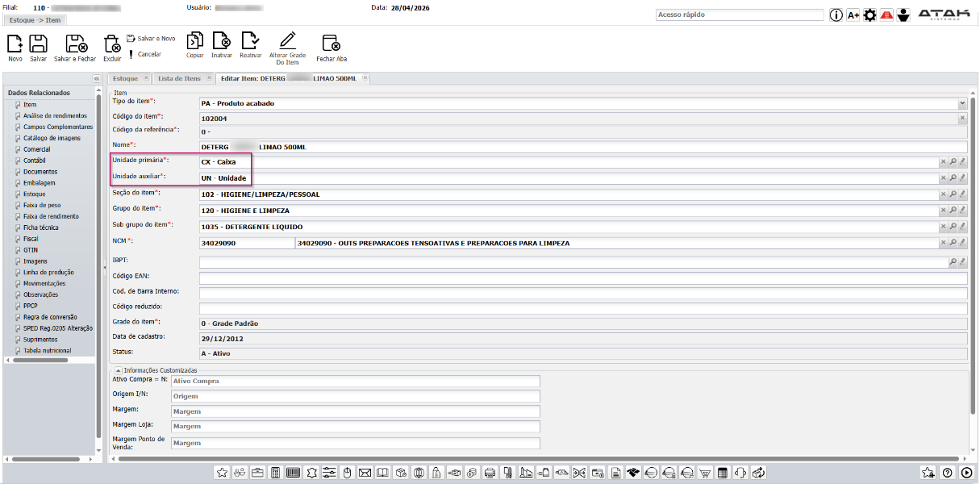Click the add favorite star icon bottom right
This screenshot has width=980, height=484.
pyautogui.click(x=928, y=473)
